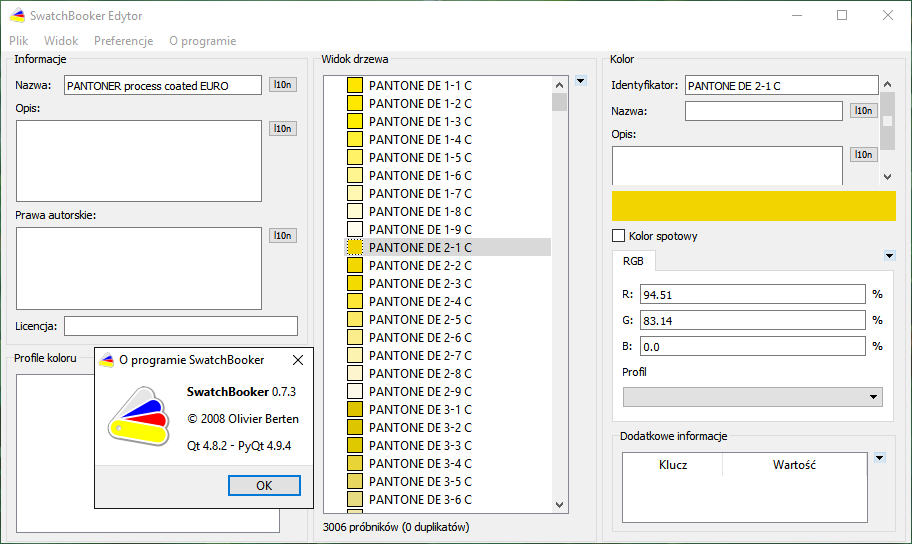The image size is (912, 544).
Task: Click the PANTONE DE 2-1 C swatch icon
Action: (x=355, y=248)
